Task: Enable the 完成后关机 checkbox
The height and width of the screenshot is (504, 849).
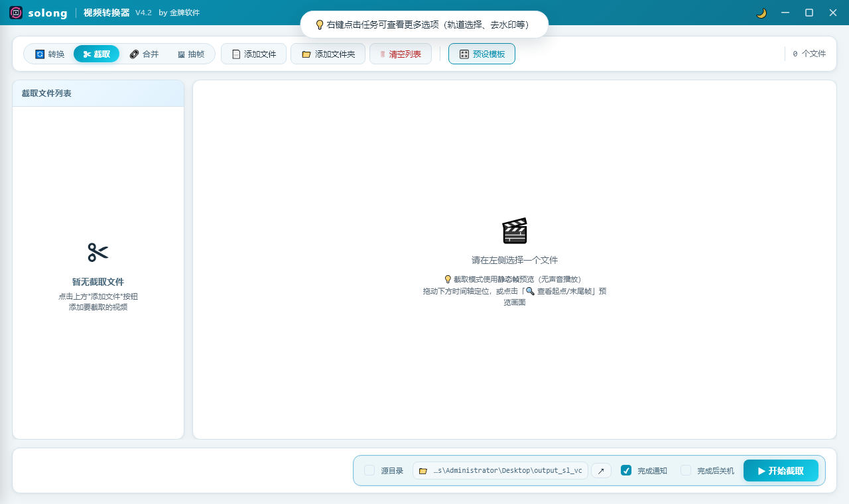Action: 686,471
